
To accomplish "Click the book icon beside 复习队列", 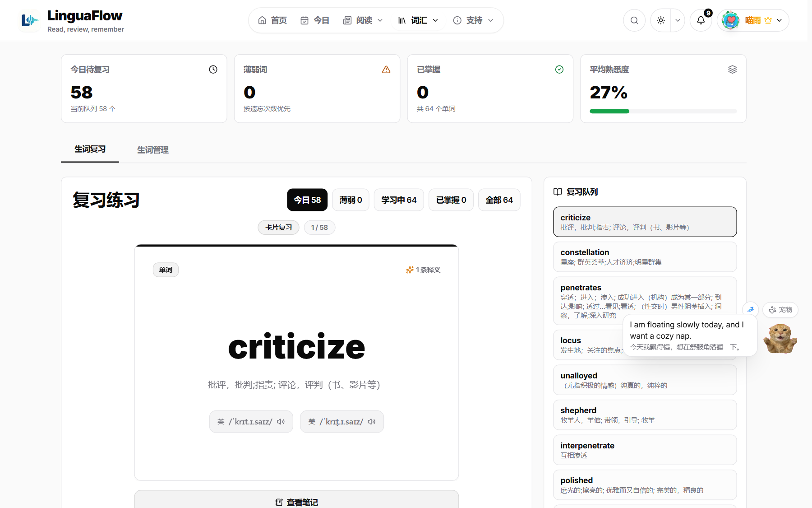I will [x=558, y=192].
